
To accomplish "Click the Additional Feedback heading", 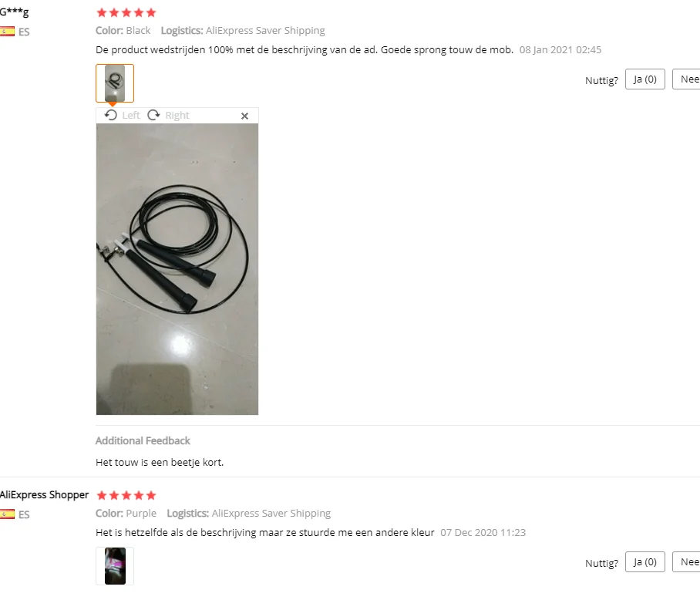I will pos(143,440).
